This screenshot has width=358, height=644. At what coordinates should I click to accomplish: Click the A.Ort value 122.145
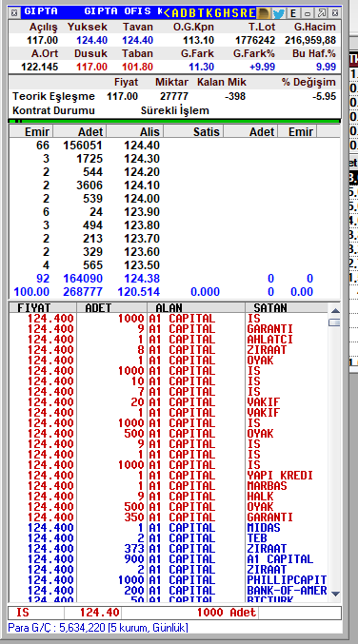(39, 67)
